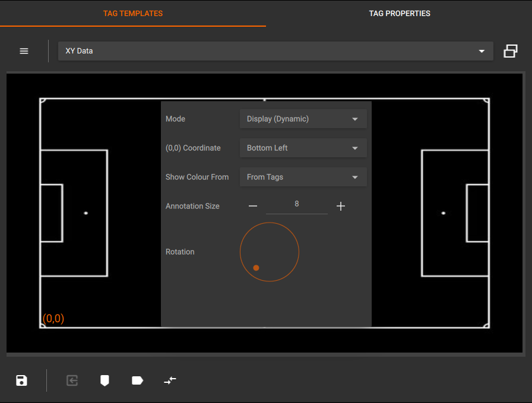The width and height of the screenshot is (532, 403).
Task: Click the Annotation Size label
Action: coord(192,206)
